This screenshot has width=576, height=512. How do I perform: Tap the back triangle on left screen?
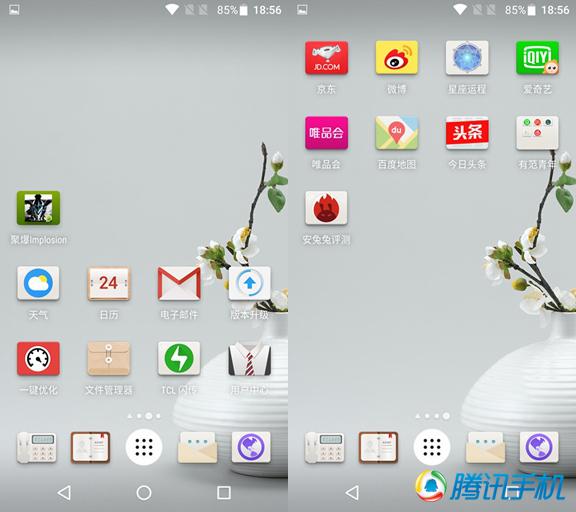coord(64,493)
